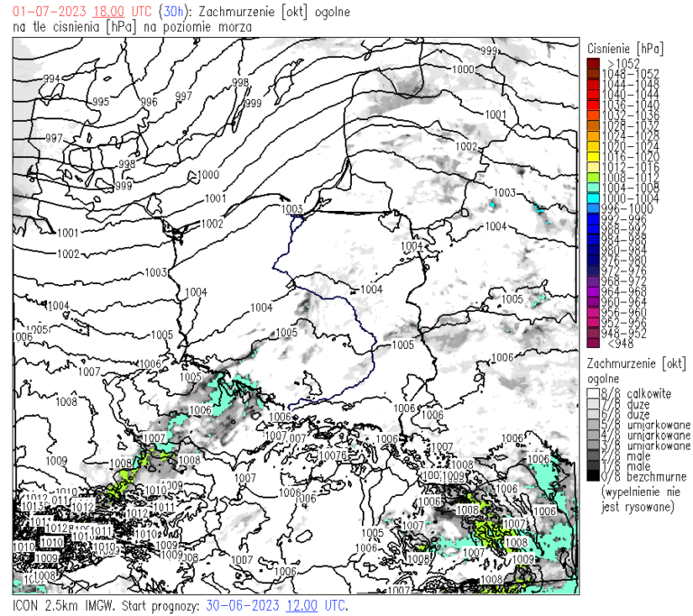Image resolution: width=693 pixels, height=616 pixels.
Task: Click the 'Start prognozy:' footer text
Action: click(160, 606)
